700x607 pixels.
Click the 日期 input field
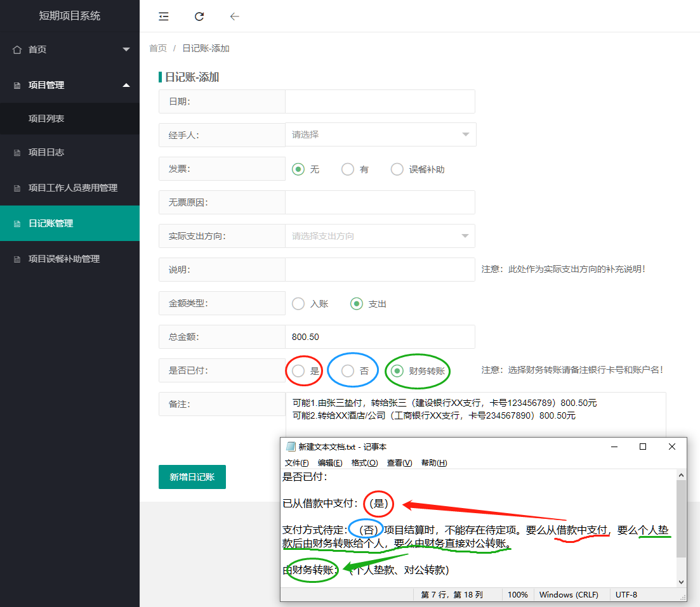tap(380, 101)
